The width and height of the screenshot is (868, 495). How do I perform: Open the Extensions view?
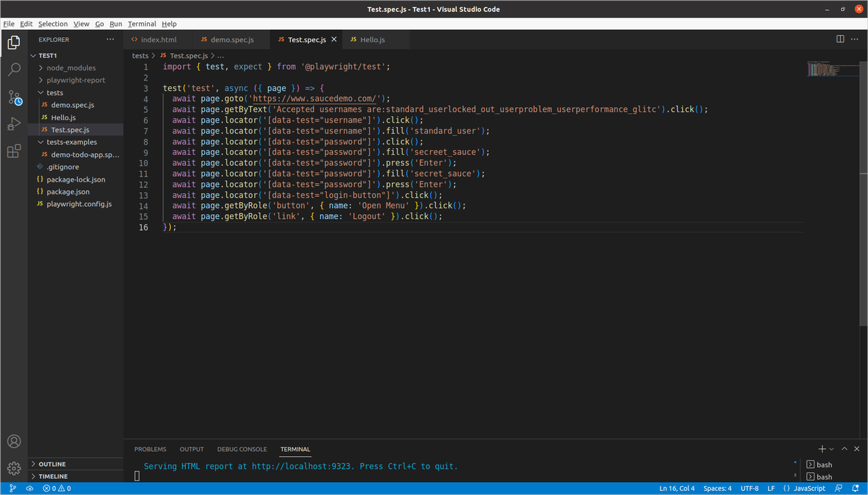[x=14, y=151]
